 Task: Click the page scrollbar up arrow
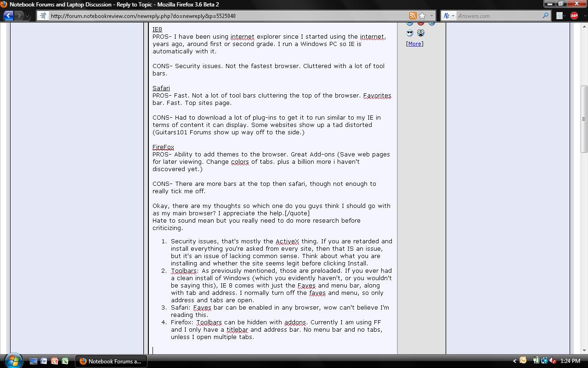coord(584,27)
